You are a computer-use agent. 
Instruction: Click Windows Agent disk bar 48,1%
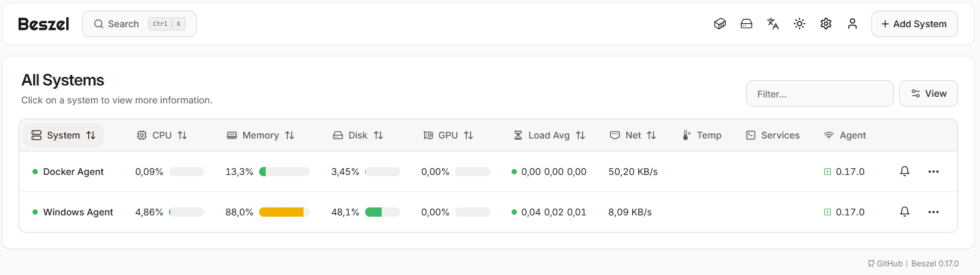tap(382, 212)
